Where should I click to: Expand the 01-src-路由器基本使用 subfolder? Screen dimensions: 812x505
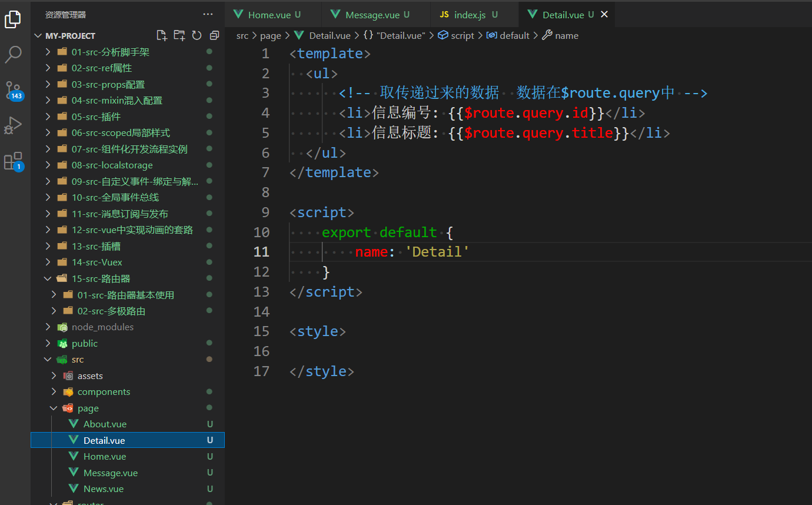[x=128, y=295]
